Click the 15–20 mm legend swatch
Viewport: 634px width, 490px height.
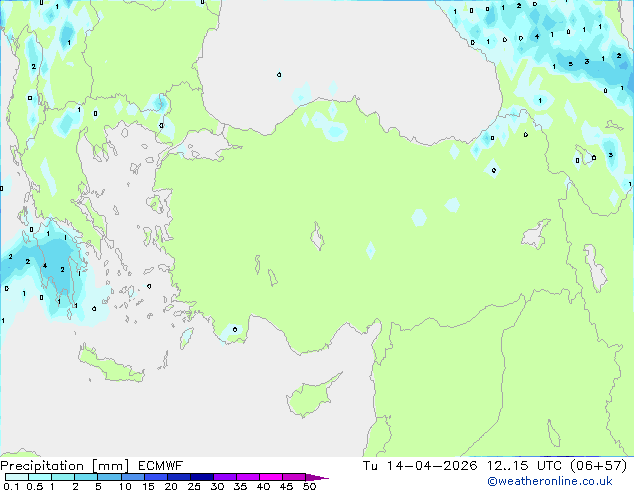(x=155, y=477)
